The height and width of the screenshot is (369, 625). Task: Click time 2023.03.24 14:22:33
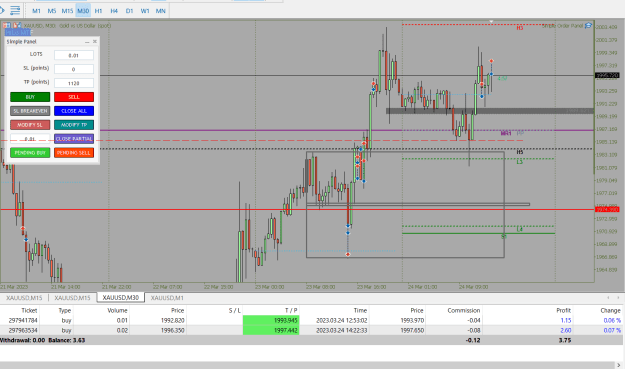(x=342, y=330)
